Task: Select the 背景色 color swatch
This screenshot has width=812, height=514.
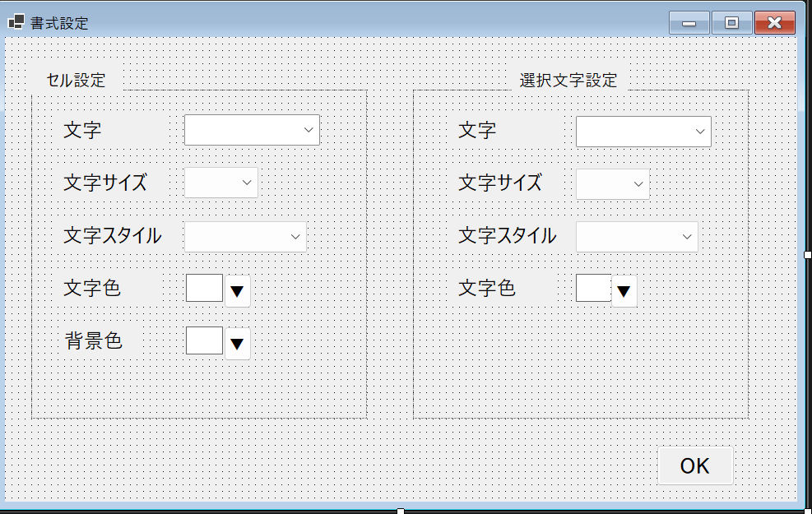Action: click(204, 340)
